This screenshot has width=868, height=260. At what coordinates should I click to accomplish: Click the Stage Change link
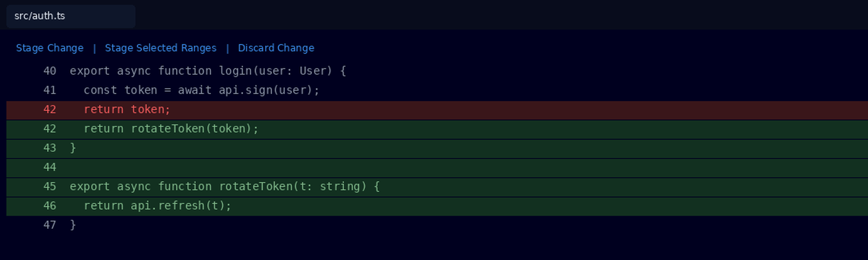coord(50,48)
